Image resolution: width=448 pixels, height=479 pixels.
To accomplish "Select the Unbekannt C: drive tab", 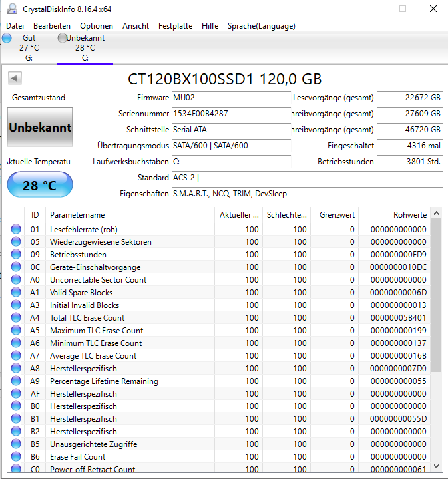I will click(85, 48).
